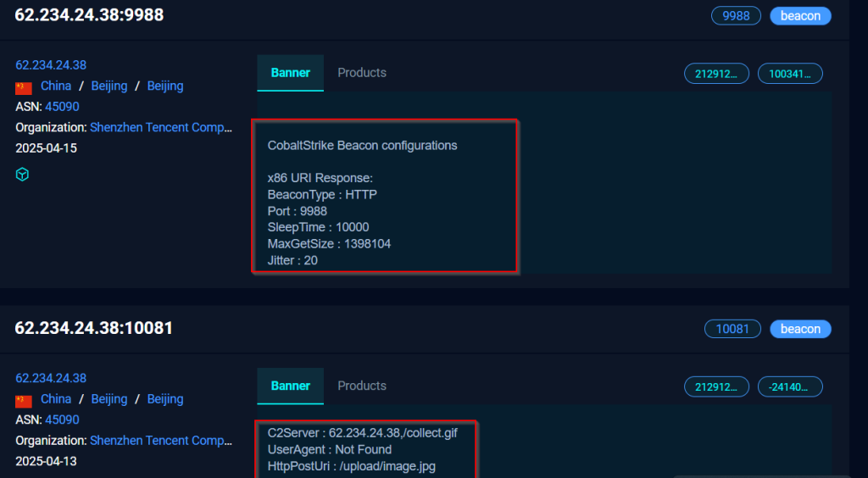Open ASN 45090 link in first result
Viewport: 868px width, 478px height.
click(62, 106)
